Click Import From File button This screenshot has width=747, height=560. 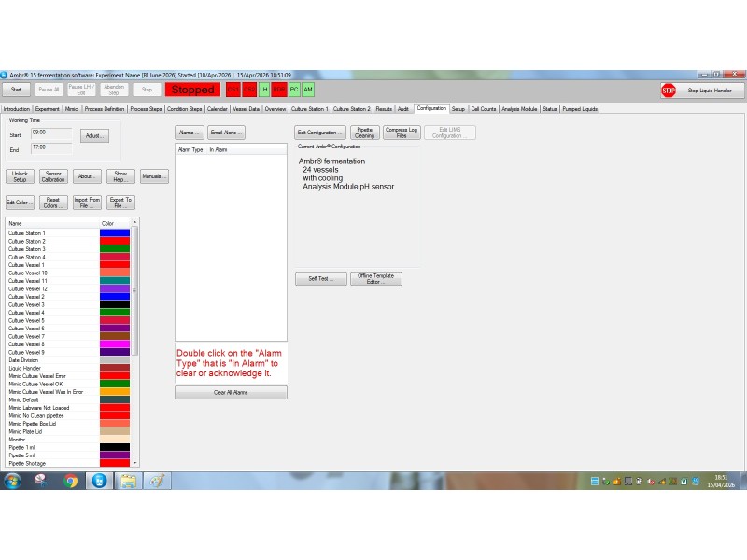(87, 203)
